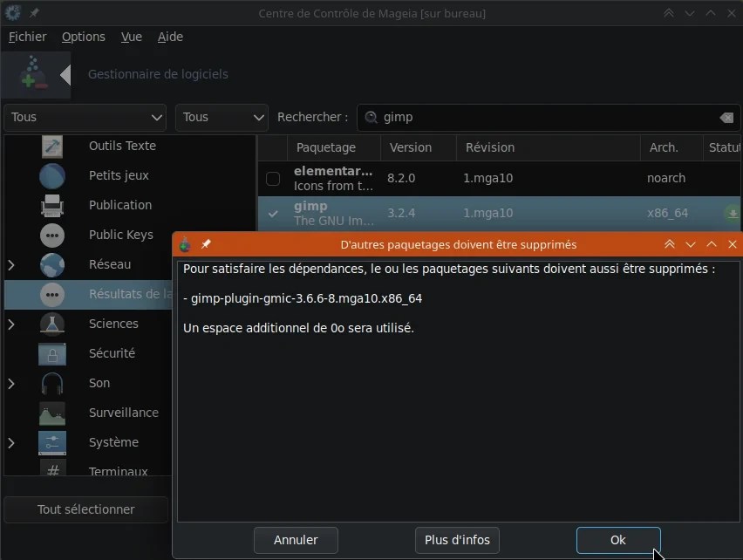Click the gimp row download status icon
743x560 pixels.
(x=733, y=213)
